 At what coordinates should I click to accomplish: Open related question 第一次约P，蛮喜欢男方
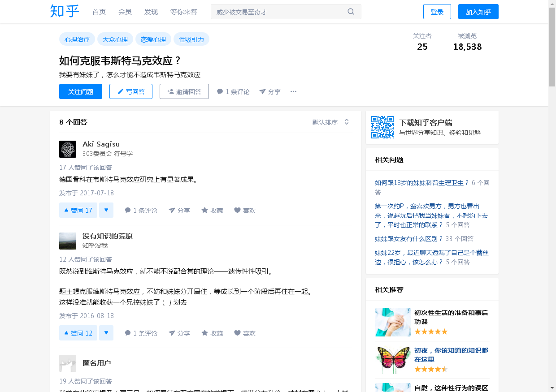point(431,215)
